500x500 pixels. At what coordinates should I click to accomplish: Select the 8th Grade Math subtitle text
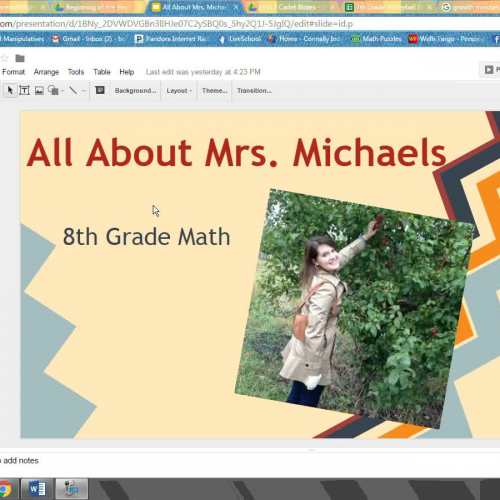(147, 237)
